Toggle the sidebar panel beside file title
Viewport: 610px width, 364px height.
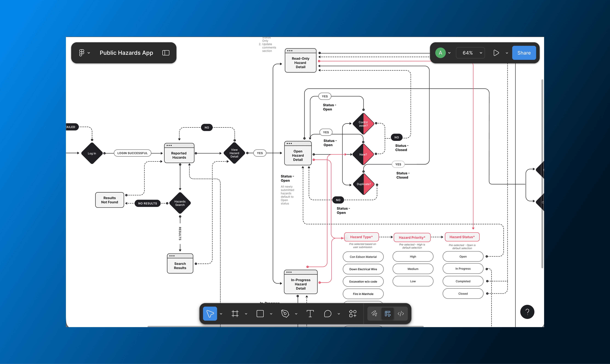pyautogui.click(x=166, y=52)
